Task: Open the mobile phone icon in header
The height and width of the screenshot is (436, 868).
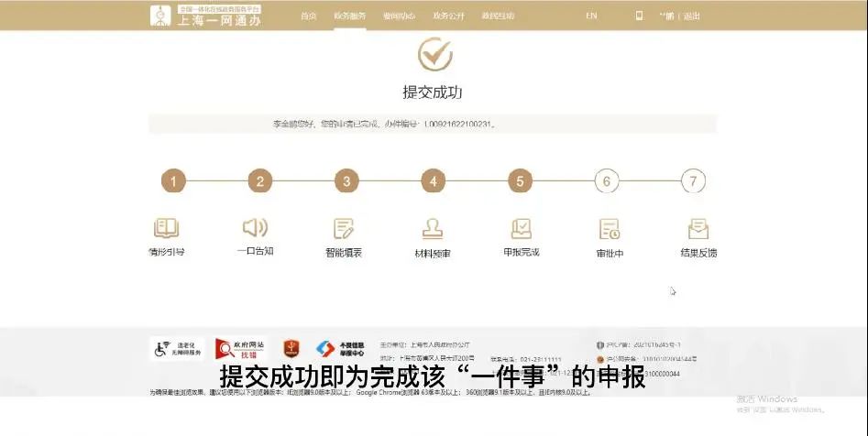Action: pos(639,16)
